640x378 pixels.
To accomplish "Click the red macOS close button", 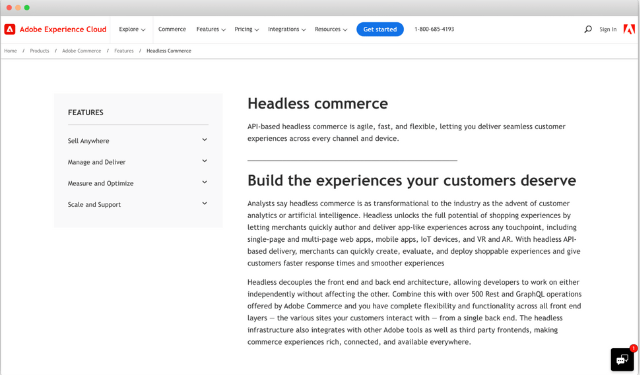I will click(x=9, y=7).
